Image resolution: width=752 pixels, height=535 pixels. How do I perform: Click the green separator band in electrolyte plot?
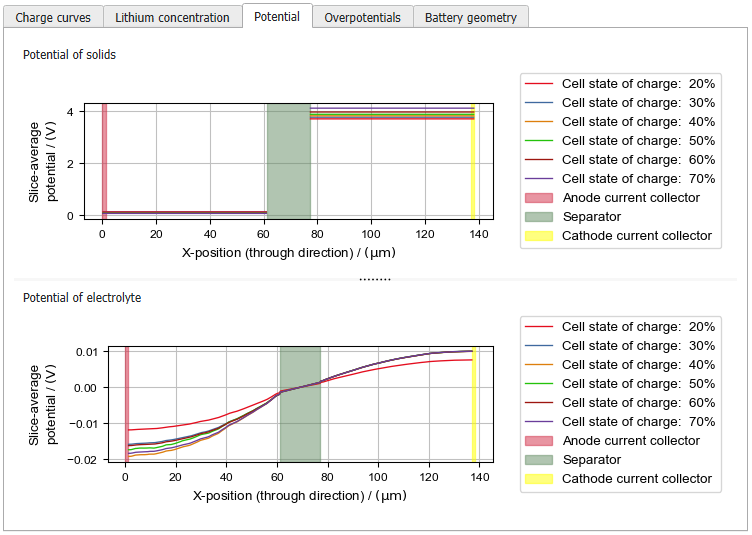(300, 404)
